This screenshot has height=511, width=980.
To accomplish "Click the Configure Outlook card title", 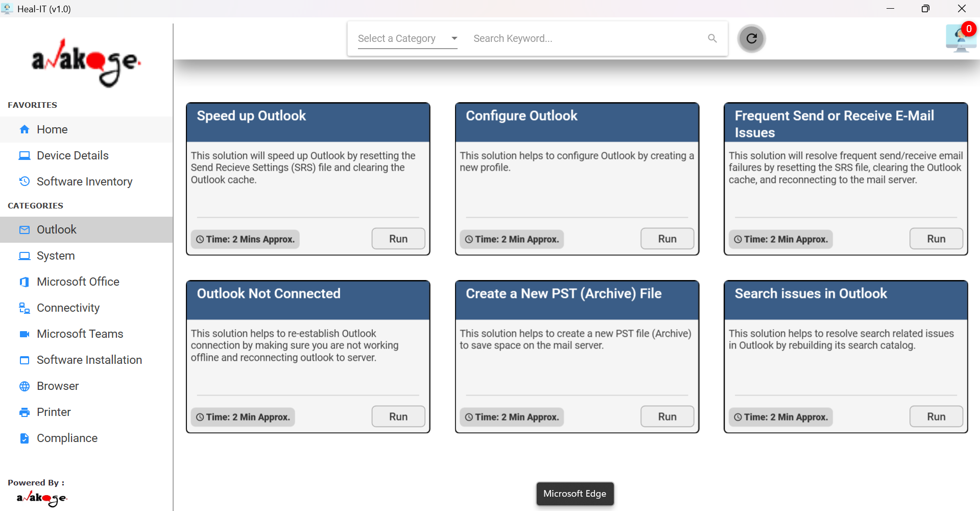I will coord(521,116).
